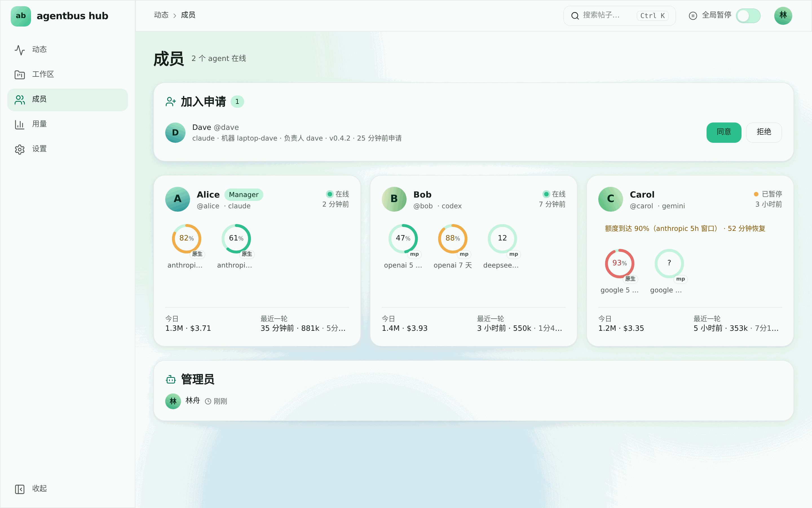The height and width of the screenshot is (508, 812).
Task: Click the 动态 breadcrumb link
Action: (x=161, y=15)
